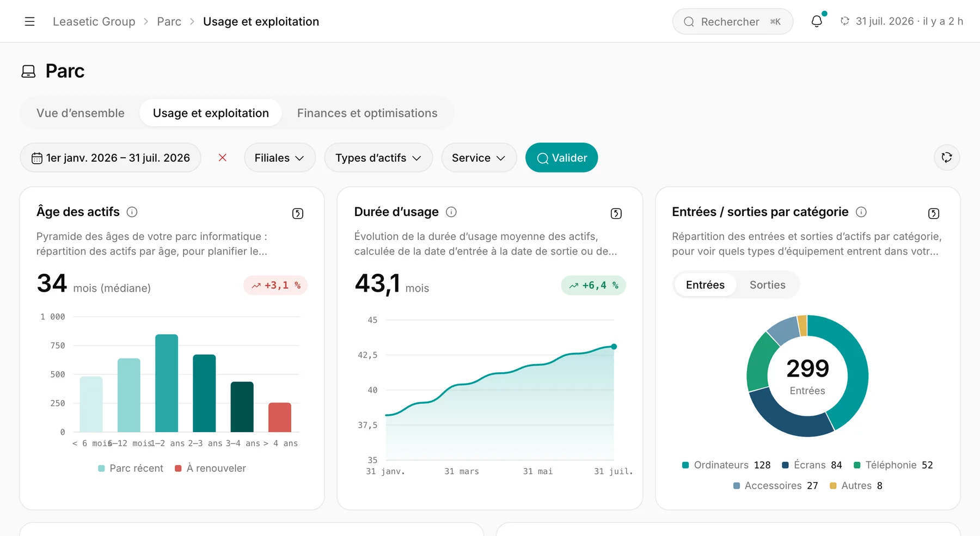Open the Filiales dropdown
Screen dimensions: 980x536
pos(279,158)
